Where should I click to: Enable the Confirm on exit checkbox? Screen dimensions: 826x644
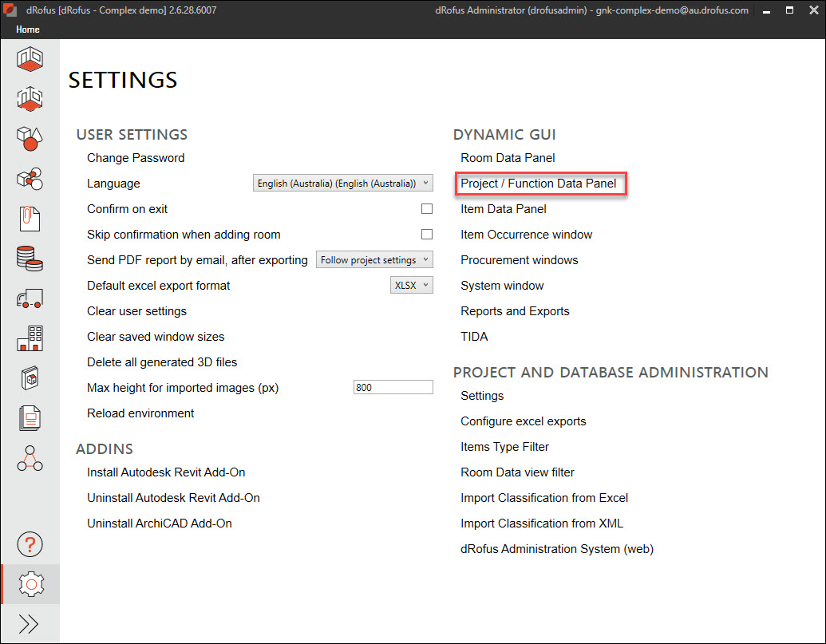tap(427, 209)
